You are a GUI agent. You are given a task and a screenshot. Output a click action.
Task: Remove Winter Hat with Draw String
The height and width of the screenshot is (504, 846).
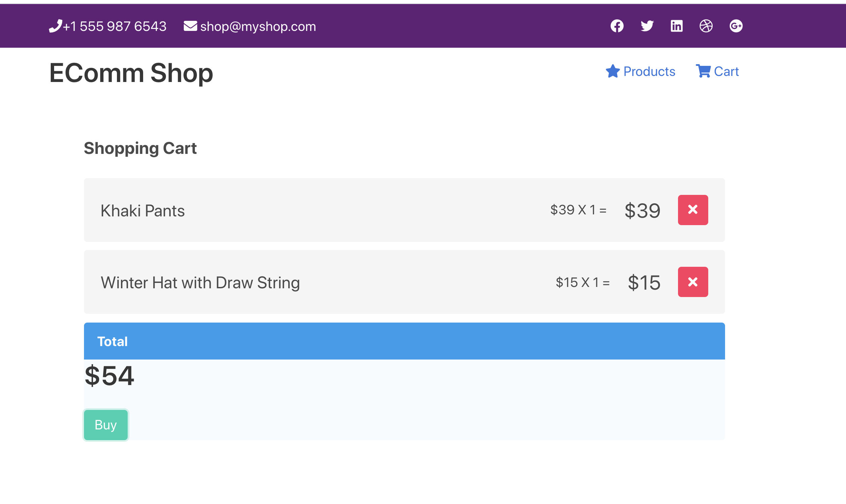(693, 282)
